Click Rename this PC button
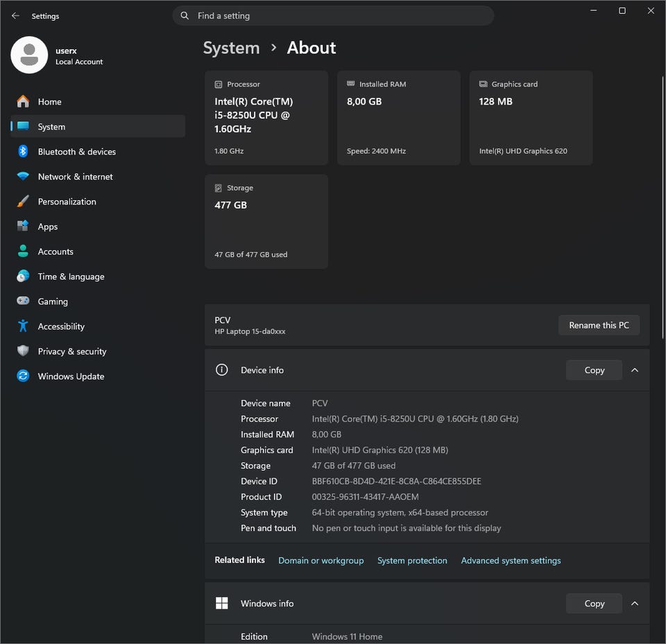666x644 pixels. pos(599,325)
